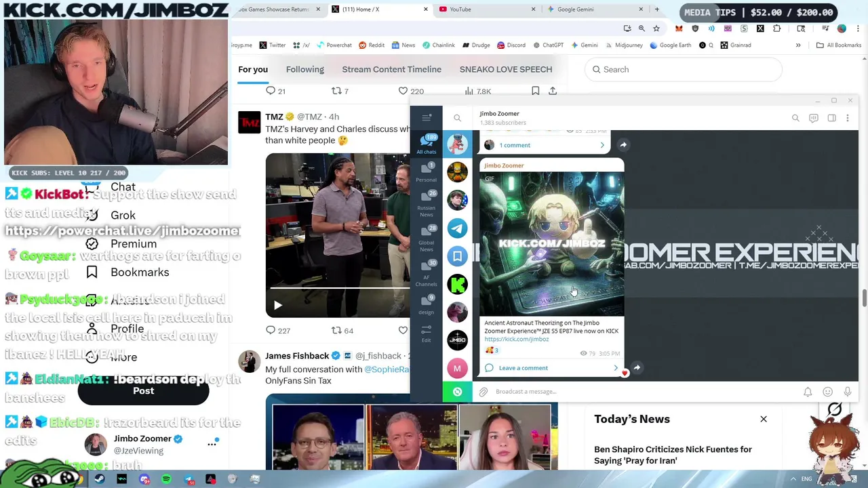Open Saved Messages bookmark chat in Telegram
The width and height of the screenshot is (868, 488).
click(457, 256)
